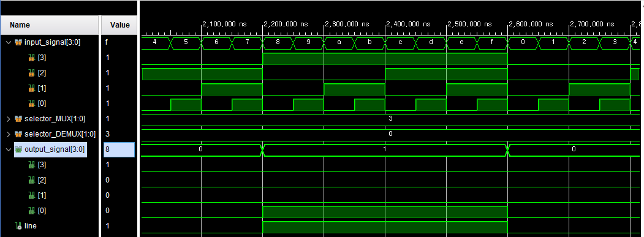
Task: Select the highlighted output_signal[3:0] row
Action: (x=50, y=149)
